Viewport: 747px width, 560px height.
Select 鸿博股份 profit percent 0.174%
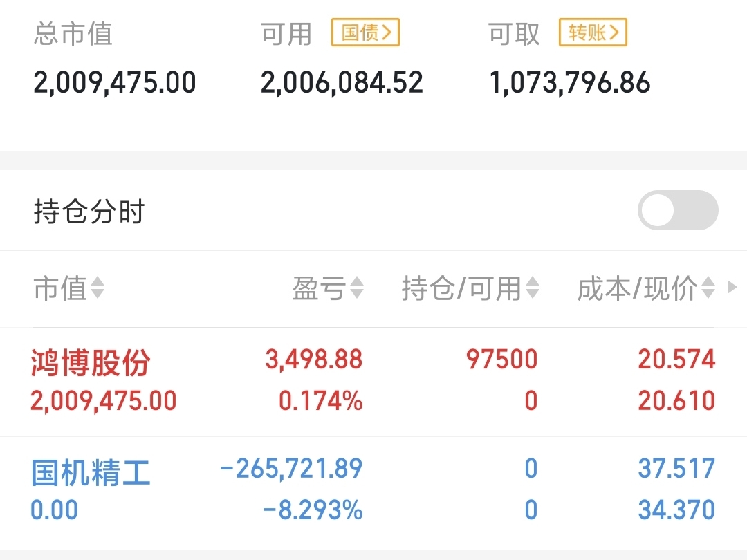click(x=321, y=400)
